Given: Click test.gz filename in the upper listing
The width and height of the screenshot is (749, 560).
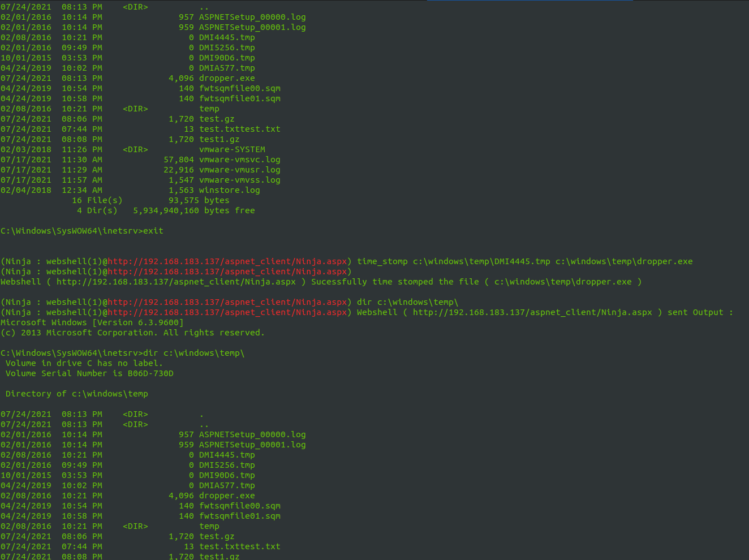Looking at the screenshot, I should [x=217, y=119].
